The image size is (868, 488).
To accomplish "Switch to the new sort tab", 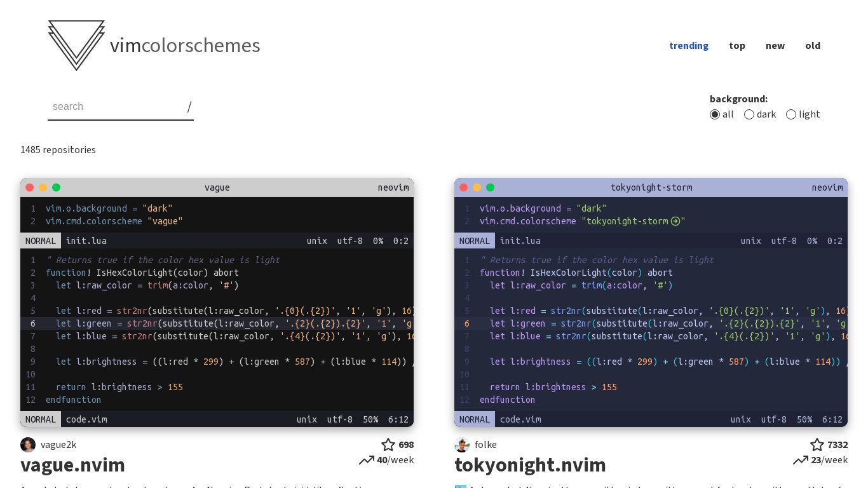I will (775, 46).
